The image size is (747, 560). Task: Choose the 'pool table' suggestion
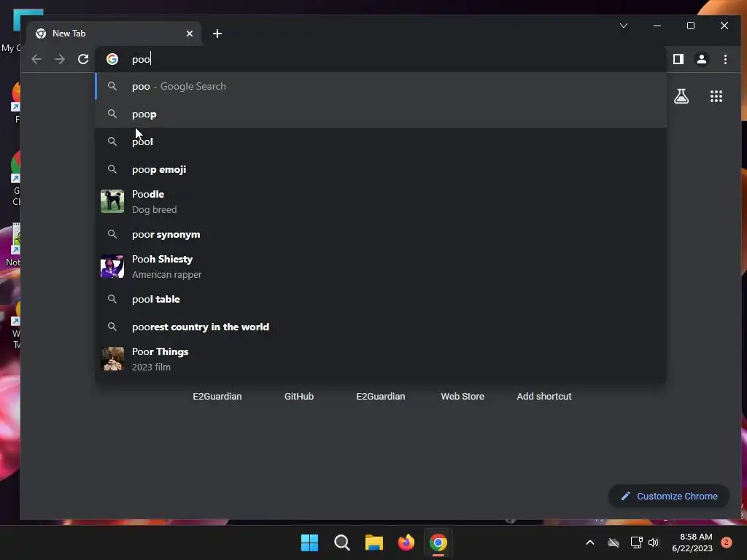point(381,299)
